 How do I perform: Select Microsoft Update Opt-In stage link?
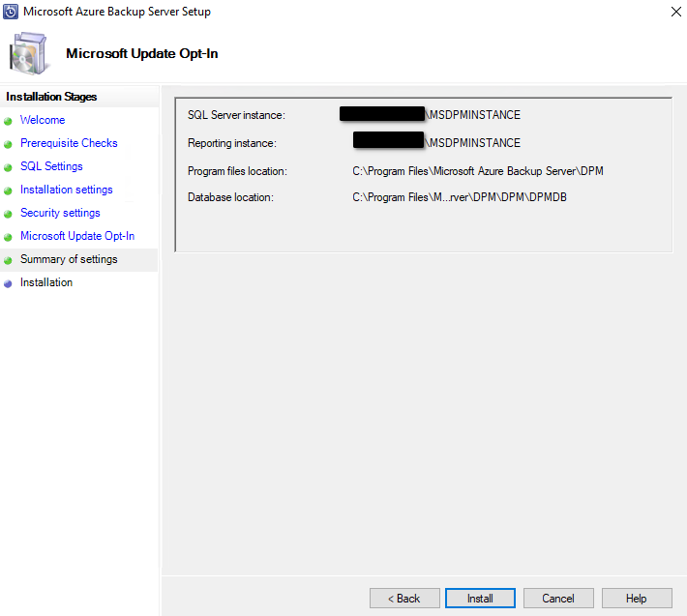tap(77, 236)
